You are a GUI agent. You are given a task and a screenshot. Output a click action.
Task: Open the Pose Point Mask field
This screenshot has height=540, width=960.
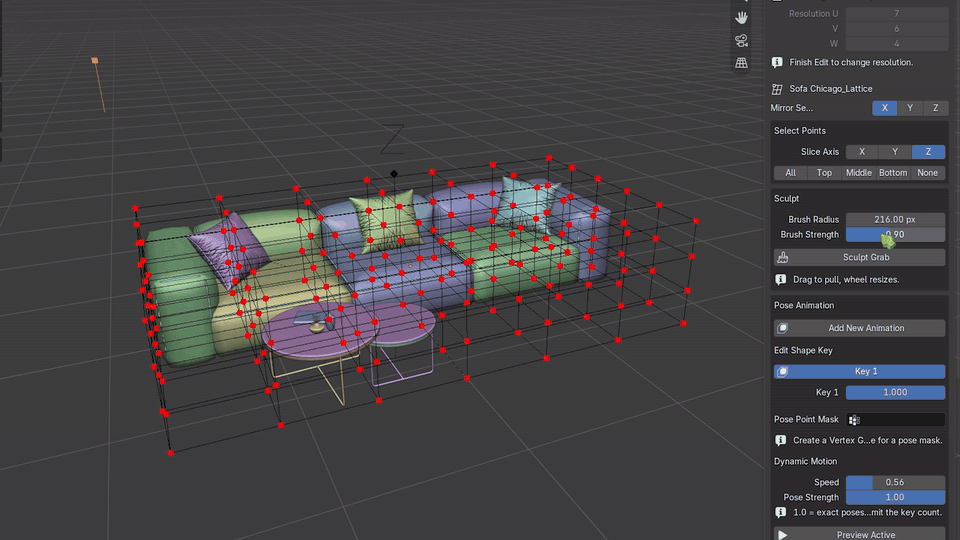coord(895,419)
